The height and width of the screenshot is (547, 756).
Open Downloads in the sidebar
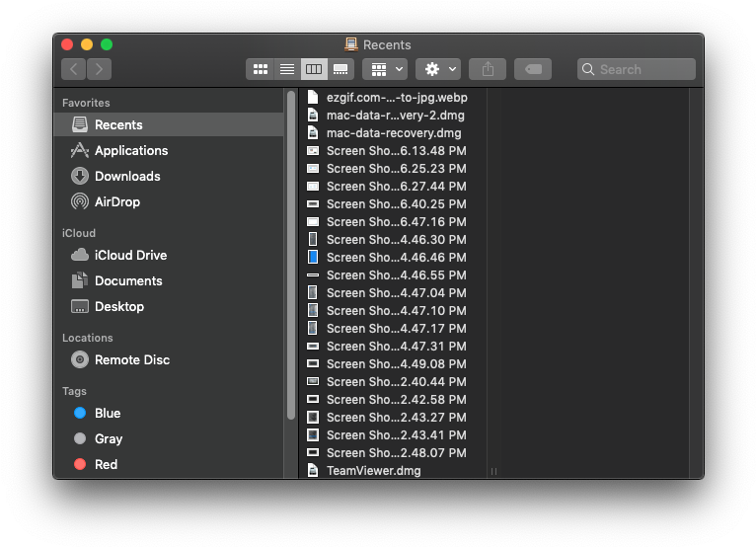point(169,176)
